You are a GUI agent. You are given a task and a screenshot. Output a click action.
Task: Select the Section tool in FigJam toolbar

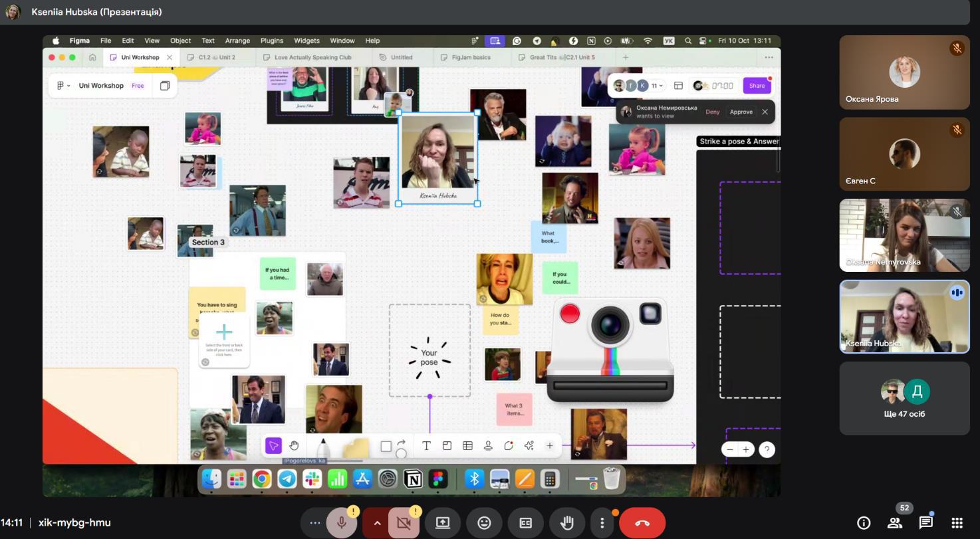click(x=447, y=446)
